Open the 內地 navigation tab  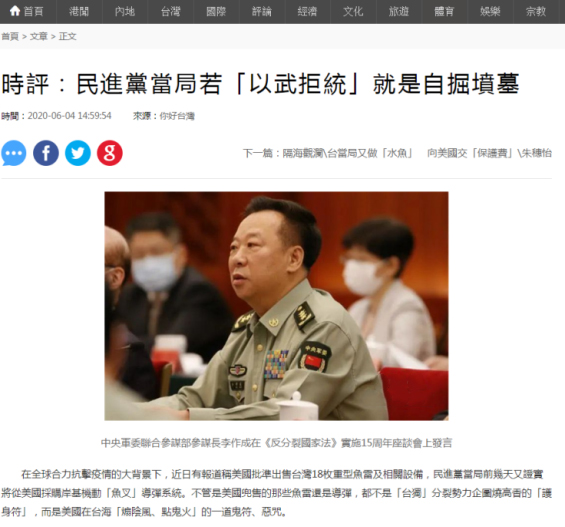point(125,12)
